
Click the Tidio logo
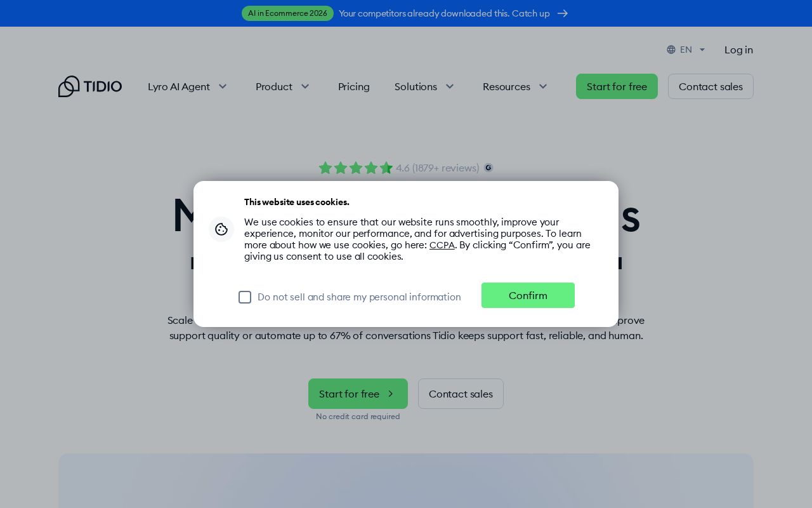90,86
